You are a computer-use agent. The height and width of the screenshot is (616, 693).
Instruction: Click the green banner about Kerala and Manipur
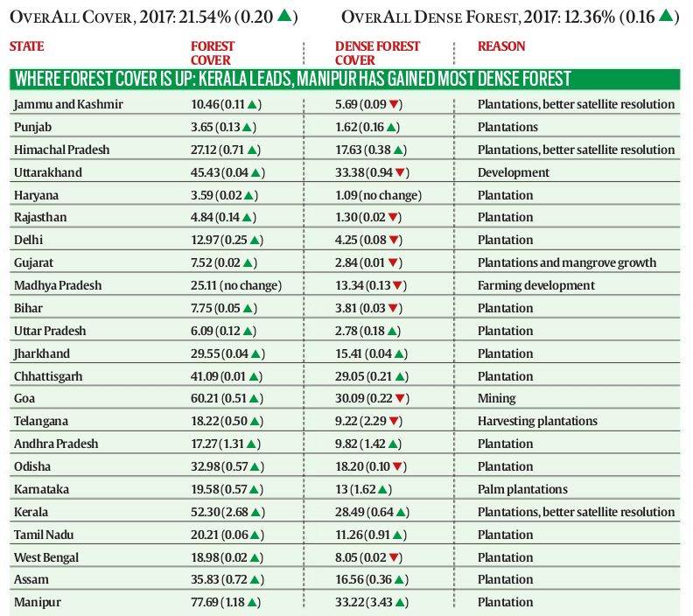coord(345,79)
